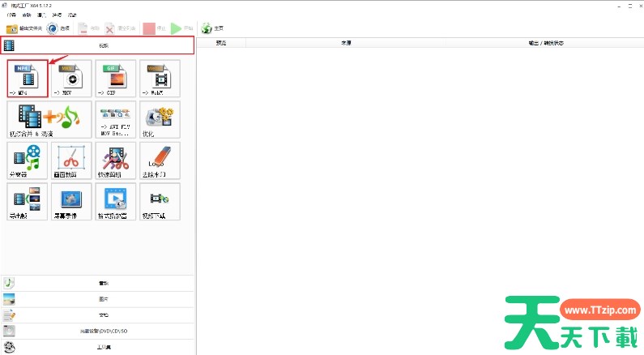Open the 输出文件夹 output folder
Image resolution: width=644 pixels, height=355 pixels.
(23, 28)
